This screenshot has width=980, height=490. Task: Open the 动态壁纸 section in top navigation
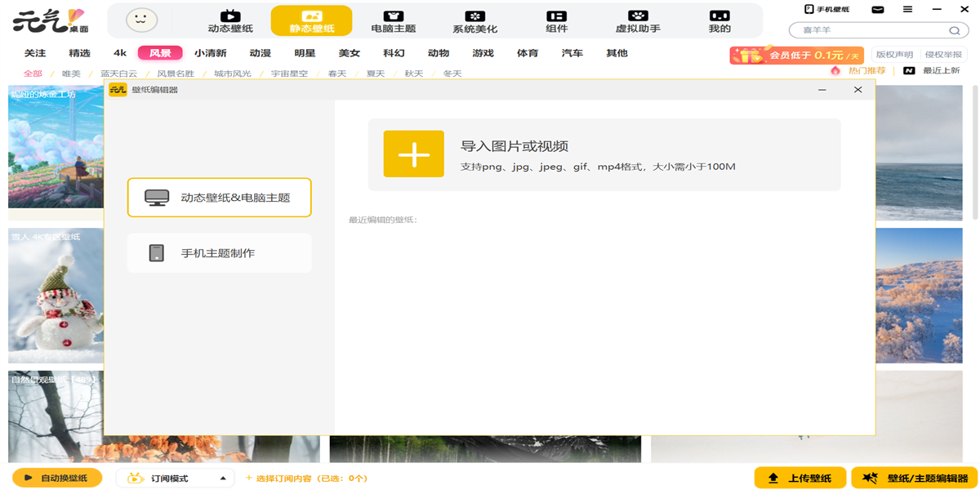point(229,20)
